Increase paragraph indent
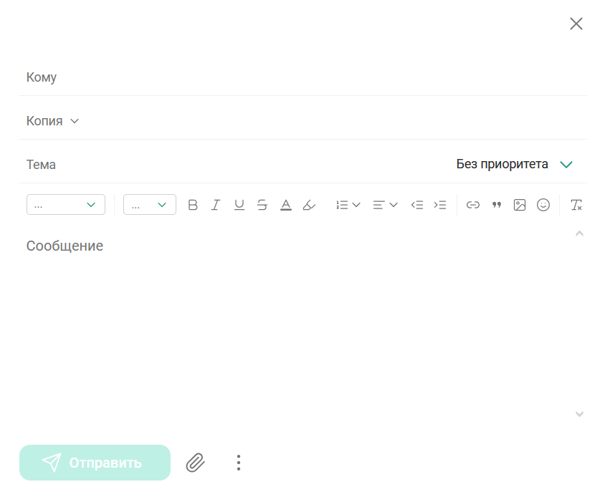605x492 pixels. coord(440,205)
